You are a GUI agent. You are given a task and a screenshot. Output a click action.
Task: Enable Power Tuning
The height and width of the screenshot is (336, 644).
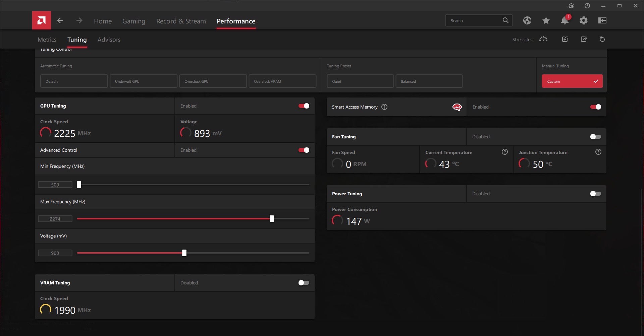coord(595,194)
